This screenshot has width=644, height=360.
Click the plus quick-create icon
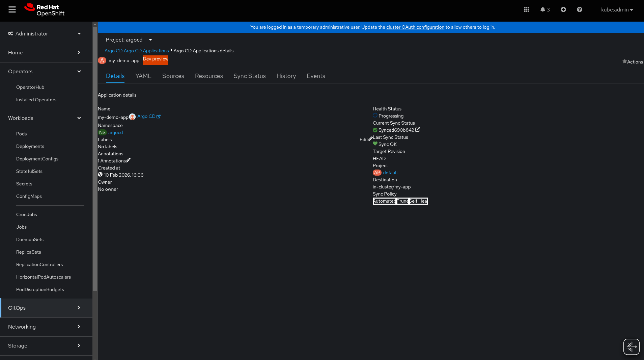pyautogui.click(x=563, y=9)
